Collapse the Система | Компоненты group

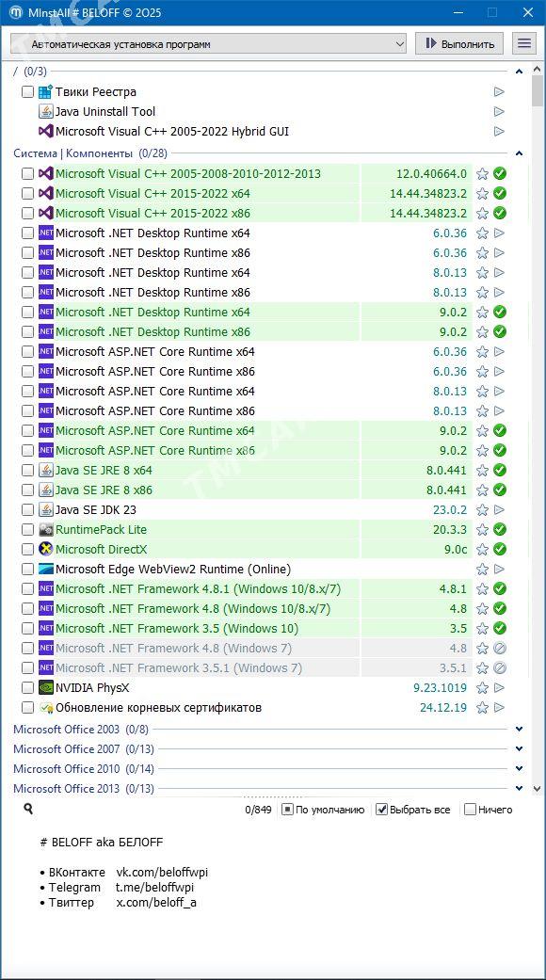(x=519, y=153)
